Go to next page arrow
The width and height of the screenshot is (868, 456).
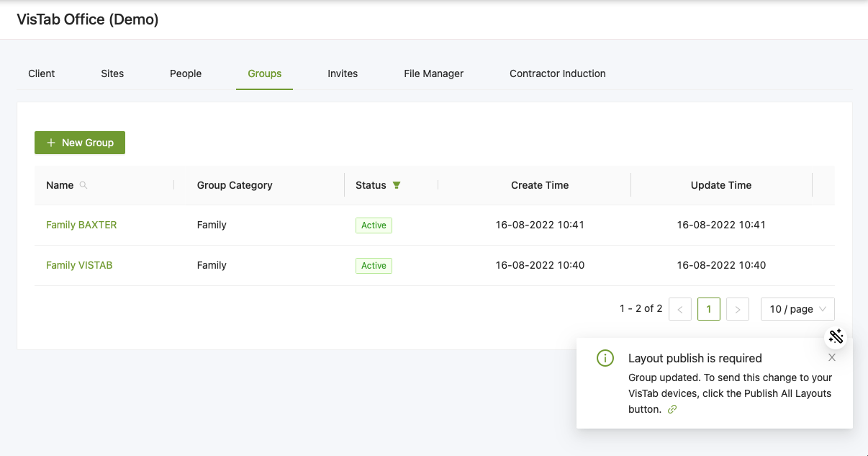pos(738,309)
